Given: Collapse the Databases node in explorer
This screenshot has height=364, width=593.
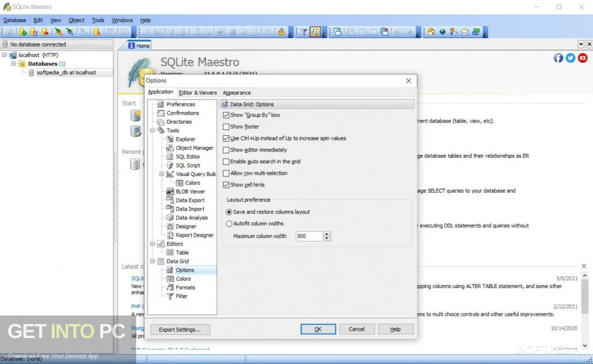Looking at the screenshot, I should pos(13,63).
